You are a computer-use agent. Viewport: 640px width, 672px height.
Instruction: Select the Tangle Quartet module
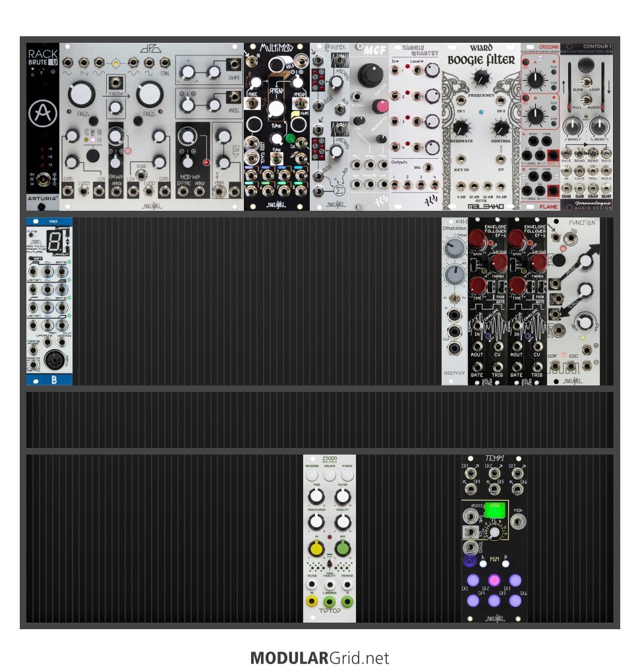click(415, 126)
